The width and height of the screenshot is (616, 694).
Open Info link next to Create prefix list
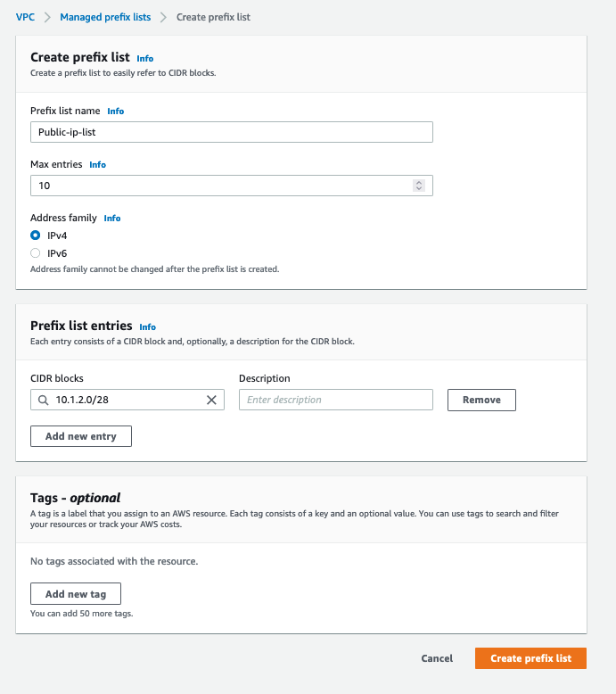[x=144, y=59]
